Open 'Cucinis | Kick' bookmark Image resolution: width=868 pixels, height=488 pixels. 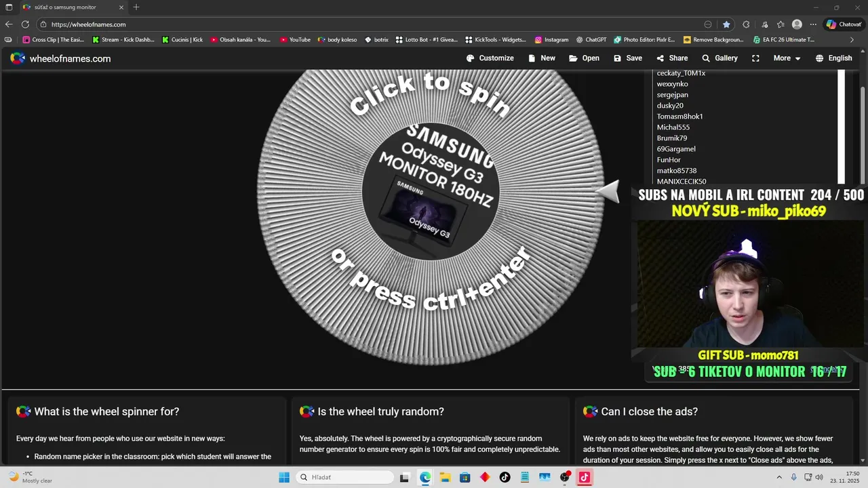tap(182, 40)
